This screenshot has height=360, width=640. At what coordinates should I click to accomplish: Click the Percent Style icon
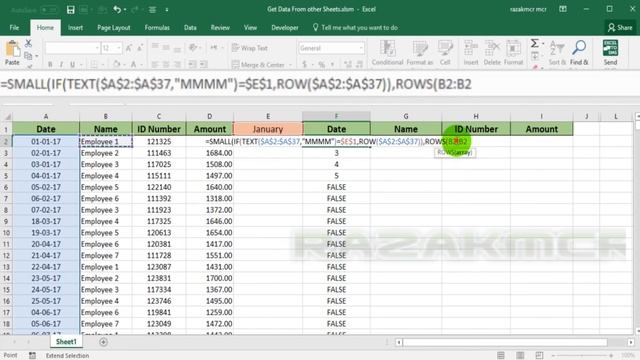(x=322, y=64)
